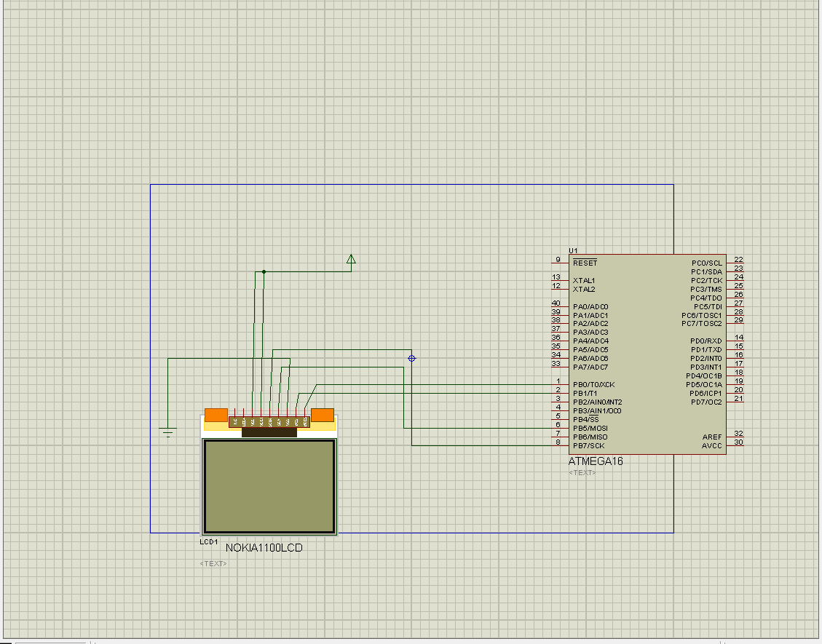The width and height of the screenshot is (822, 644).
Task: Select the Nokia 1100 LCD display screen
Action: 269,487
